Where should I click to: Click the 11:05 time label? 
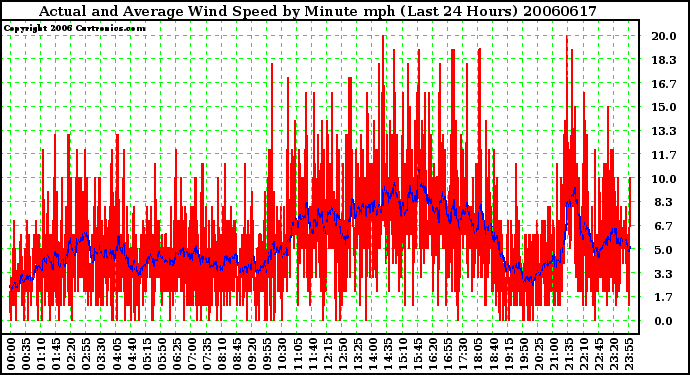coord(297,354)
